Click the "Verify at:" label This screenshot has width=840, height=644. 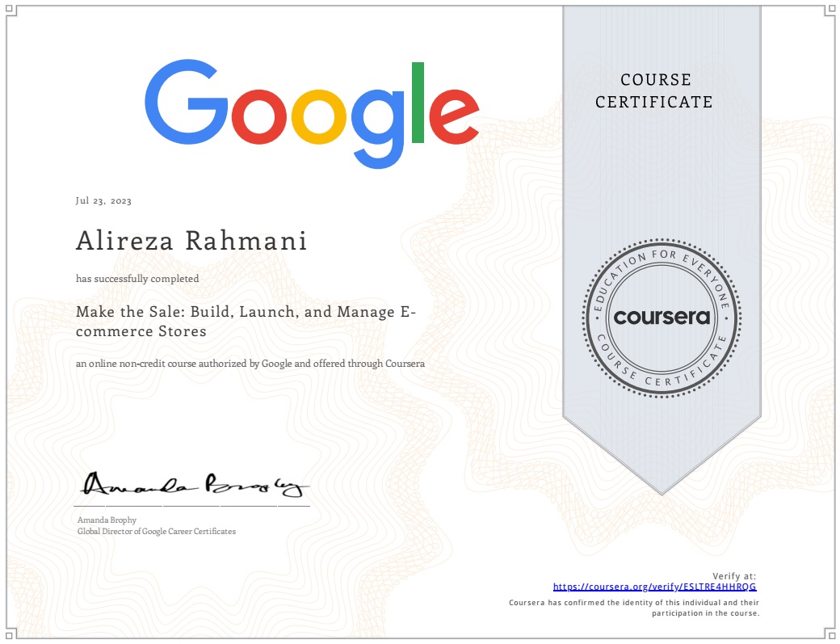[x=734, y=576]
